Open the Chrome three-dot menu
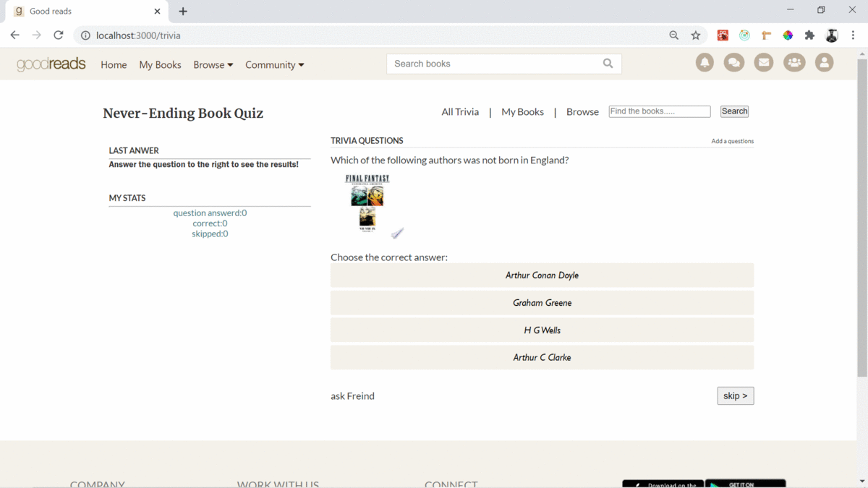 click(854, 35)
